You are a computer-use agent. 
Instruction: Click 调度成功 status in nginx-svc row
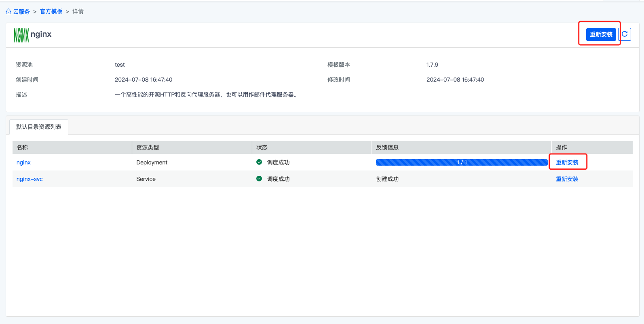click(x=279, y=179)
